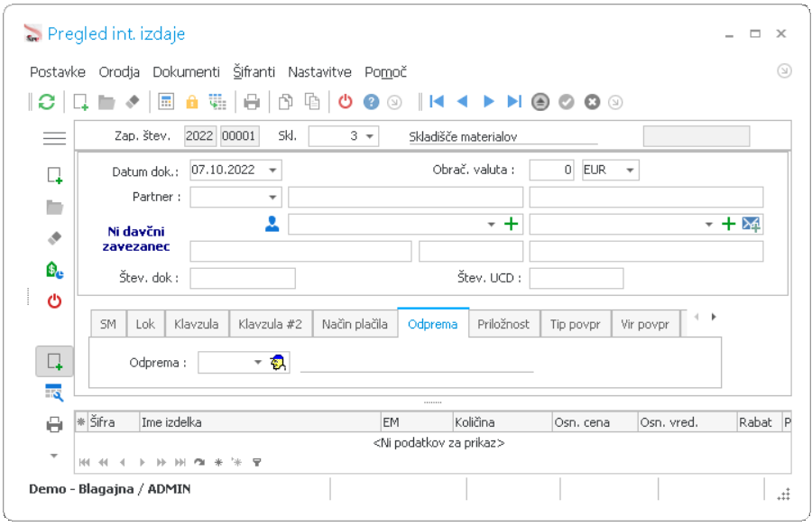Image resolution: width=812 pixels, height=527 pixels.
Task: Click the eraser icon in the top toolbar
Action: coord(133,102)
